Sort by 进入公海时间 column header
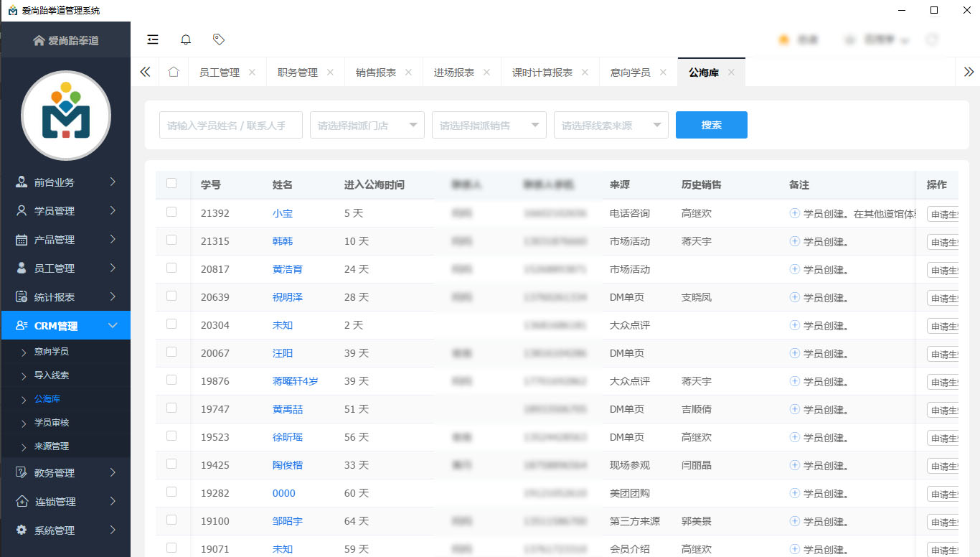 click(374, 184)
